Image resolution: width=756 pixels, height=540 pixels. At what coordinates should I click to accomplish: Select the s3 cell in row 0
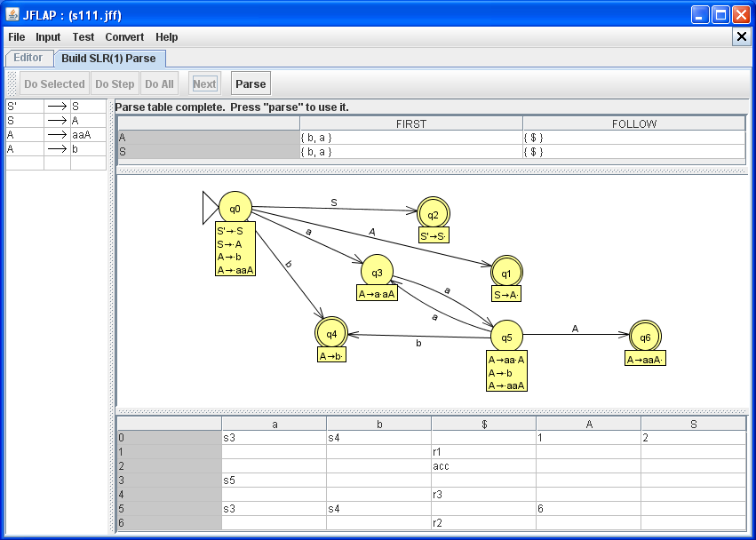click(x=274, y=438)
